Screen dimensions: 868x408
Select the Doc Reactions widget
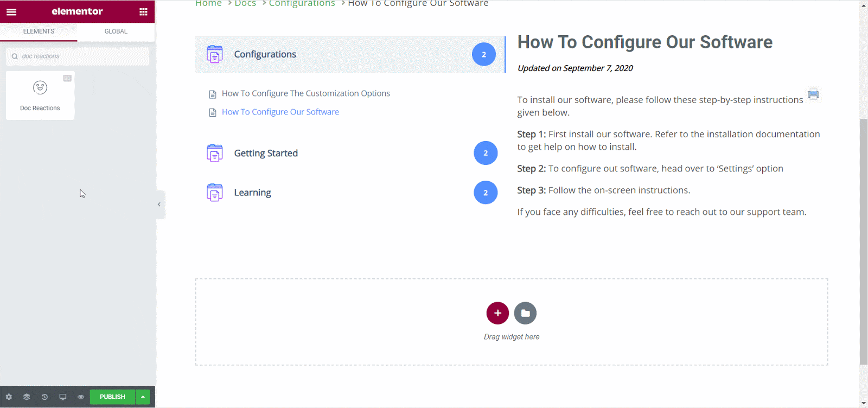pyautogui.click(x=40, y=95)
